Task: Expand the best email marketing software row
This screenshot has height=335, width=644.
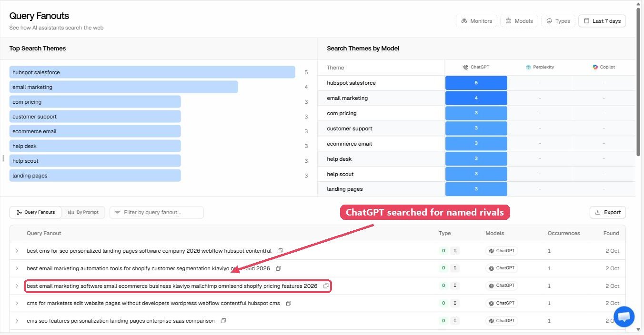Action: tap(17, 286)
